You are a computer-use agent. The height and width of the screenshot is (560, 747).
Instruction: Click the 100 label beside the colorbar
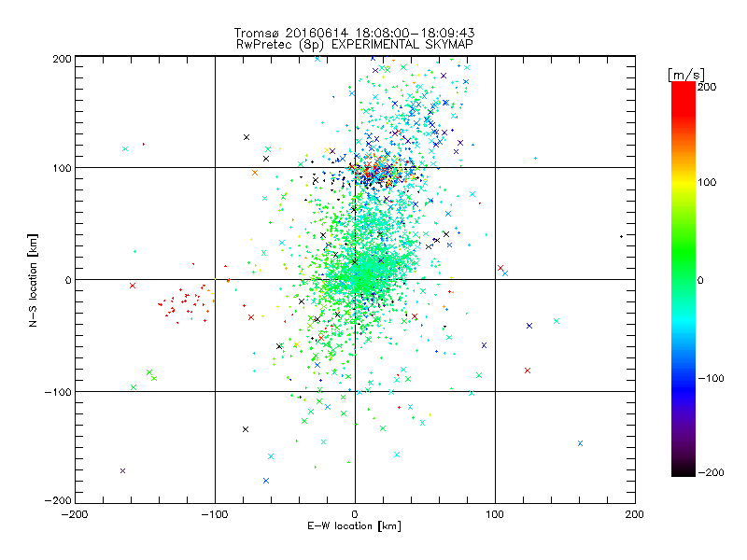(x=707, y=182)
